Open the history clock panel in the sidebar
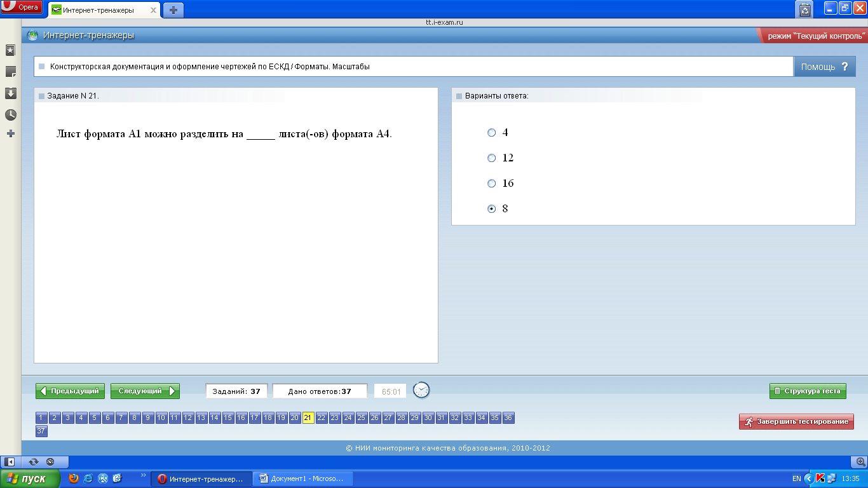 tap(10, 115)
